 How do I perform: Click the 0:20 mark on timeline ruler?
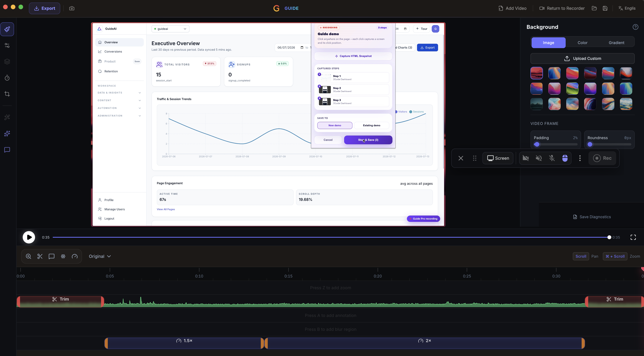378,276
